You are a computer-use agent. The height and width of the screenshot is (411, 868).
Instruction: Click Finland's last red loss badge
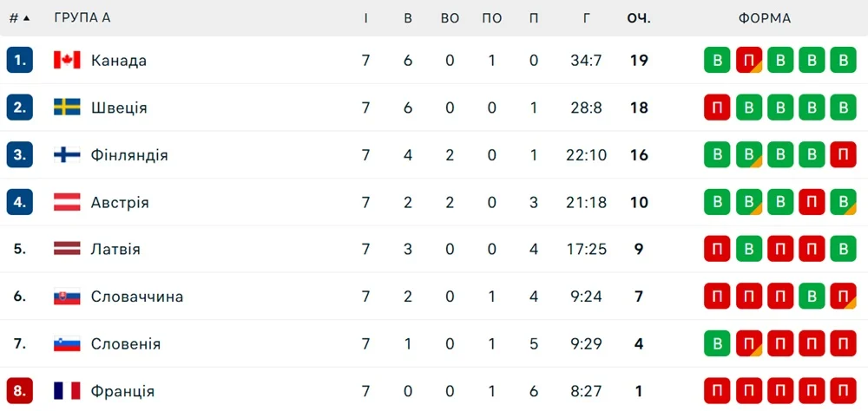click(843, 155)
